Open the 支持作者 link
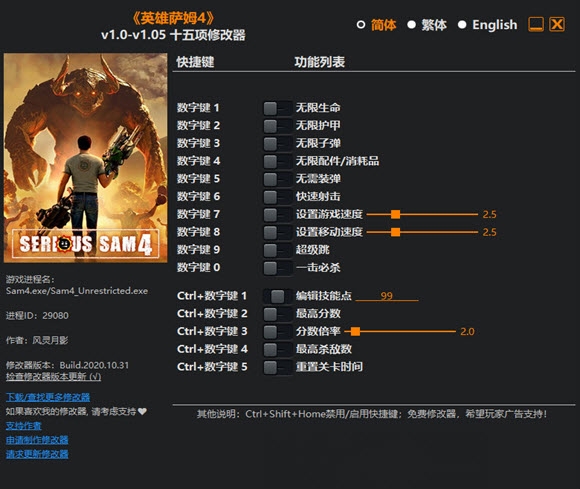Image resolution: width=580 pixels, height=489 pixels. pyautogui.click(x=24, y=426)
